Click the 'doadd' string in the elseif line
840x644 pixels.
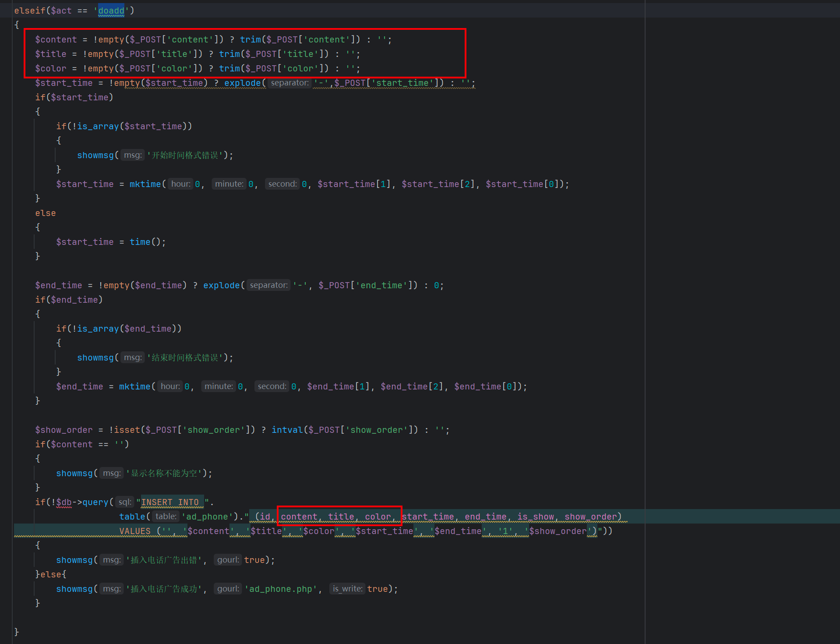pos(111,11)
